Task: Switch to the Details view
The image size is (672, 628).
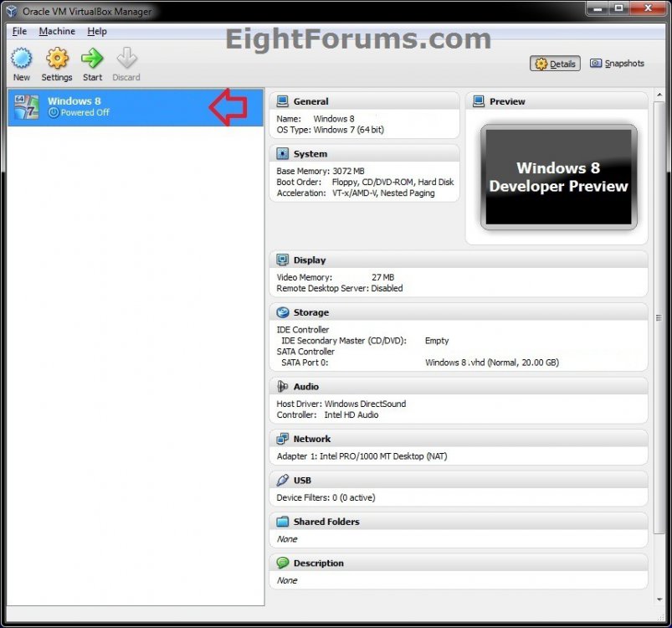Action: (555, 64)
